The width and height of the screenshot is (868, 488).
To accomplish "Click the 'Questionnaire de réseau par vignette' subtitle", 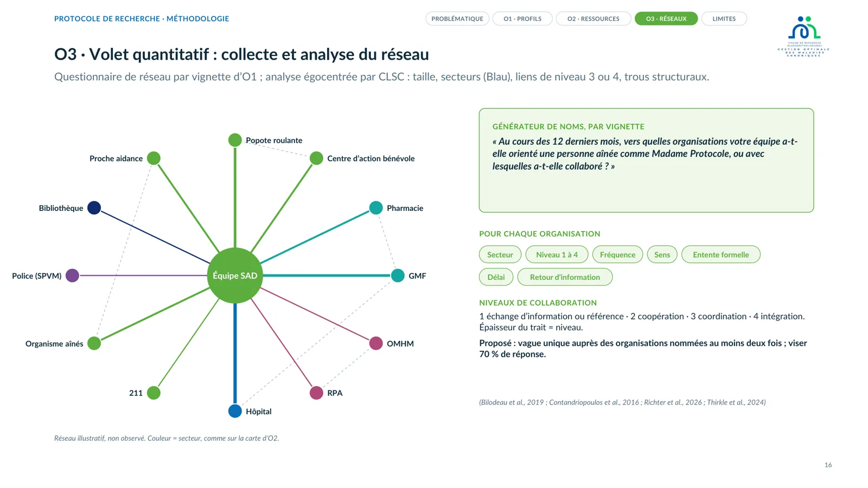I will point(381,77).
